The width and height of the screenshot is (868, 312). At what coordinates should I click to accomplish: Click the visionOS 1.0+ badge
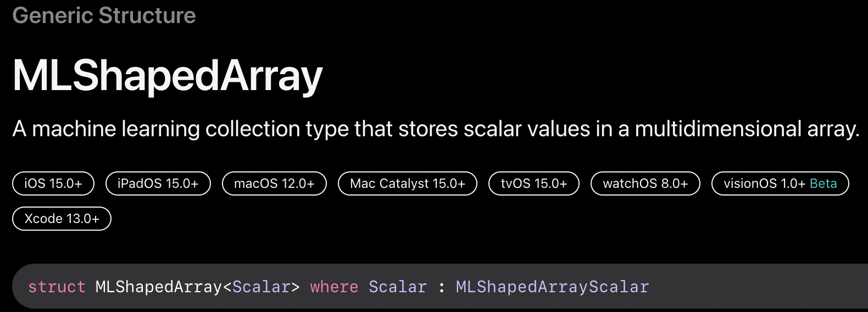point(780,183)
